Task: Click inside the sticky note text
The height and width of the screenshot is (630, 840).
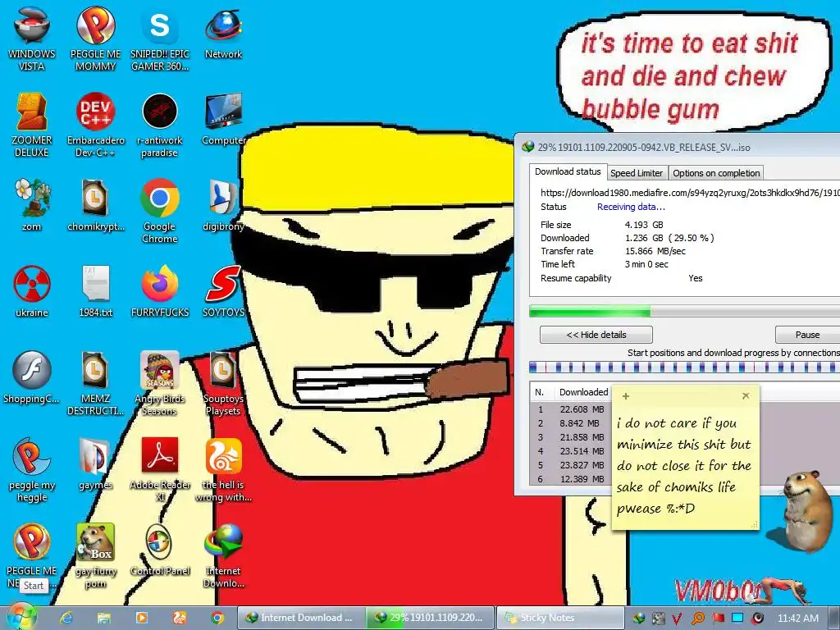Action: (x=684, y=466)
